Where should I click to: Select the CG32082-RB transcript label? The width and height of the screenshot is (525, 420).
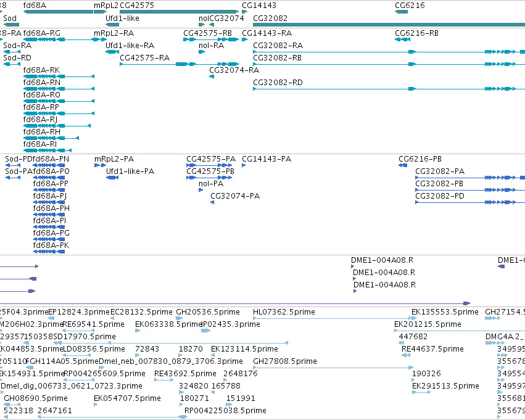pos(277,58)
